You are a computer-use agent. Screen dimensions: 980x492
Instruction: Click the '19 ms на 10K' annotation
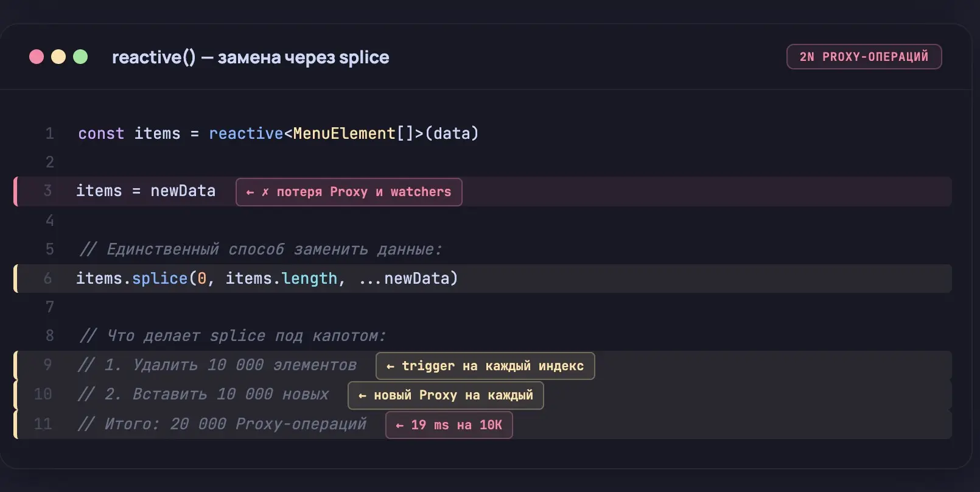[x=449, y=425]
